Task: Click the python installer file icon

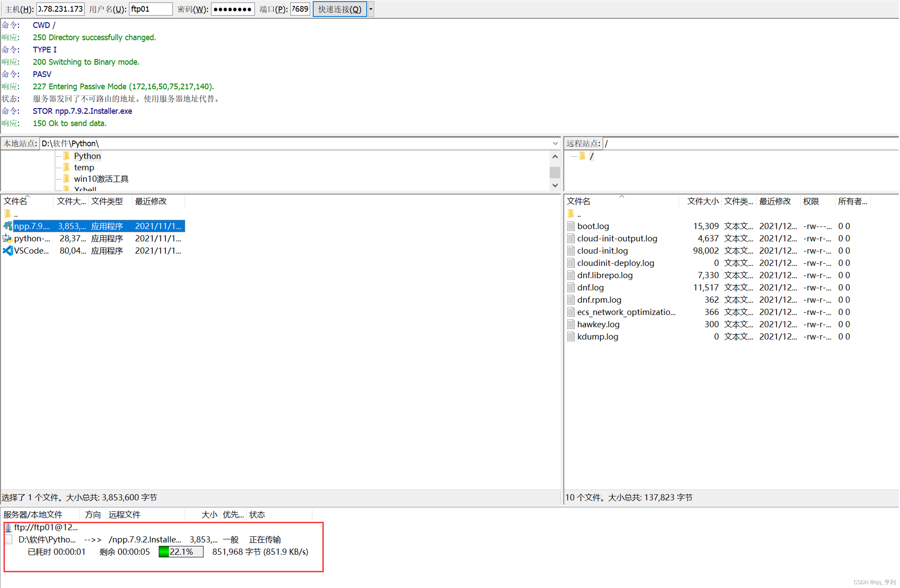Action: point(8,238)
